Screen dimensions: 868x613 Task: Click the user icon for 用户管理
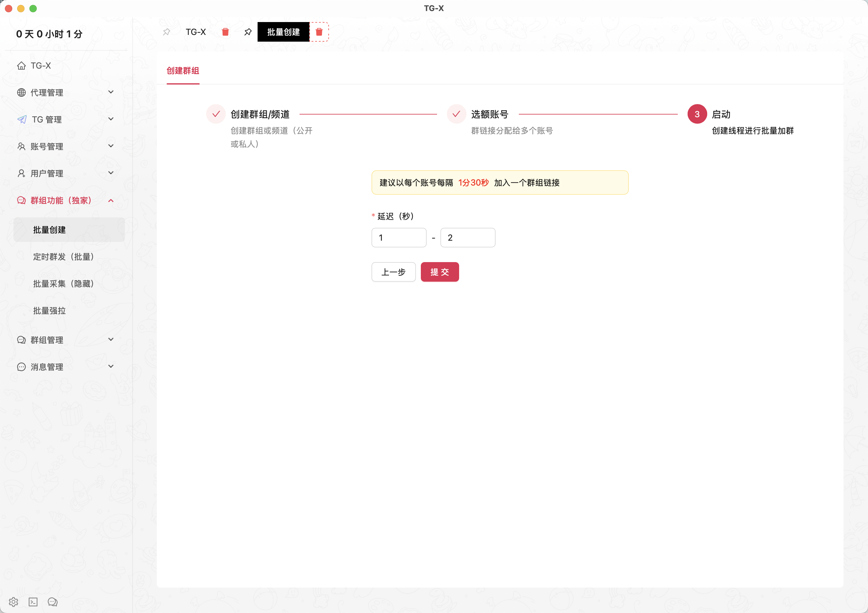pos(21,174)
